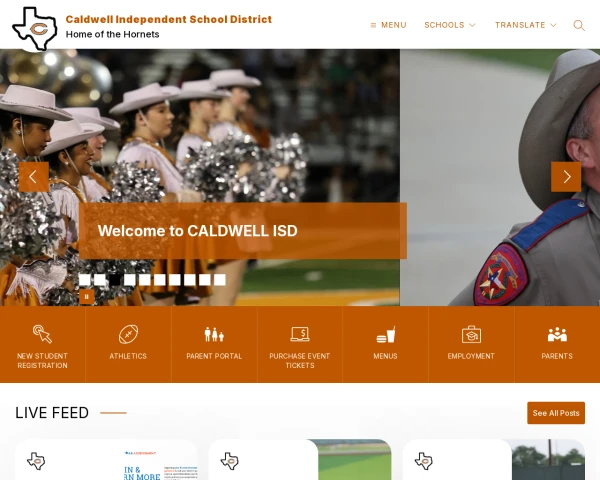Pause the slideshow autoplay
Screen dimensions: 600x480
(86, 297)
